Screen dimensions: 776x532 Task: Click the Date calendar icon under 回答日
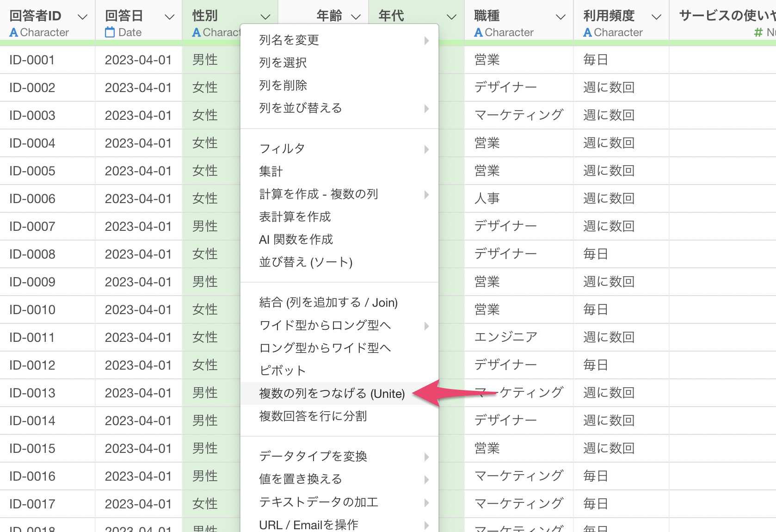[110, 32]
